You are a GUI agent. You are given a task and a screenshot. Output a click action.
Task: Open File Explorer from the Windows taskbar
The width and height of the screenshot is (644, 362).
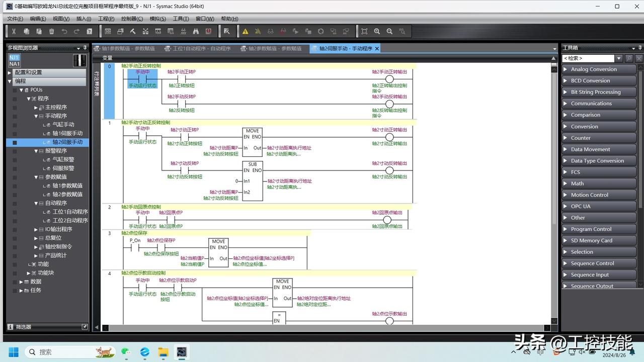click(x=163, y=352)
